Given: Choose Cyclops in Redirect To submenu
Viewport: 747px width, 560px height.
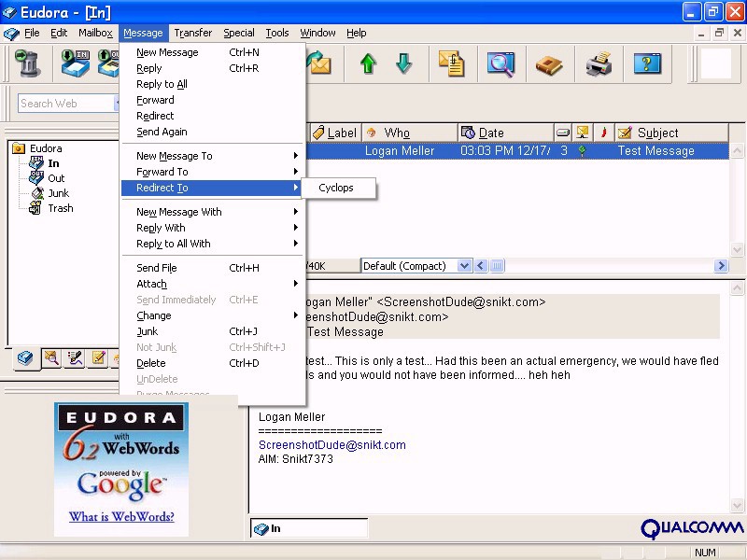Looking at the screenshot, I should (338, 188).
